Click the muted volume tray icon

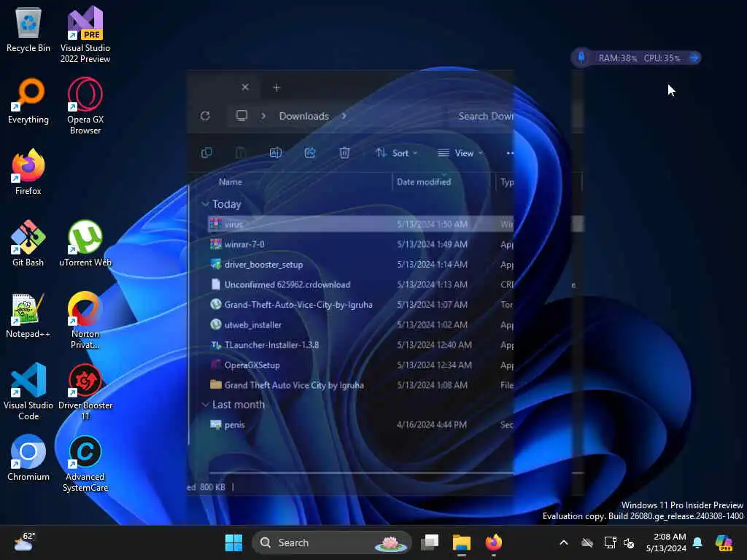tap(629, 542)
